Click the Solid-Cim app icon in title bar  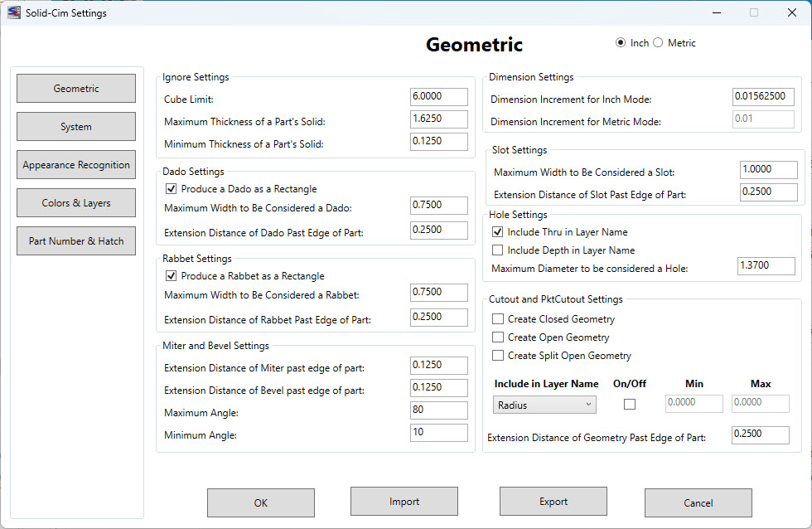[x=14, y=13]
